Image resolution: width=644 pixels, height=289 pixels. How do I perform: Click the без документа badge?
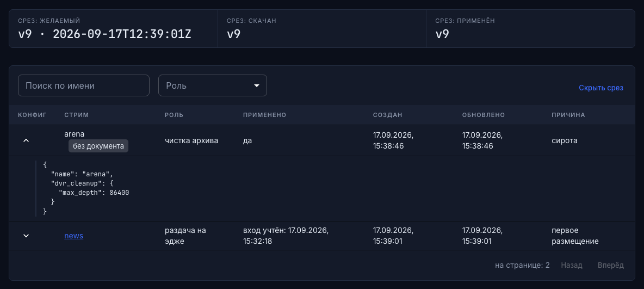[98, 146]
